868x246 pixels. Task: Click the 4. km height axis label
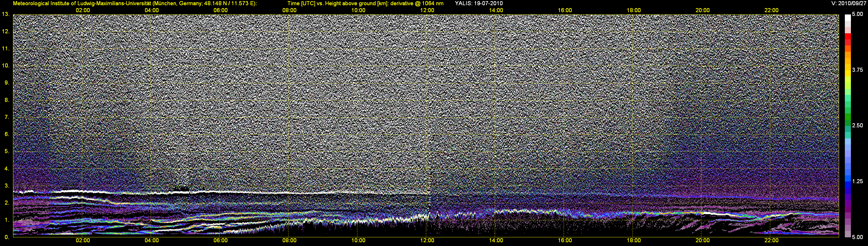click(x=7, y=168)
